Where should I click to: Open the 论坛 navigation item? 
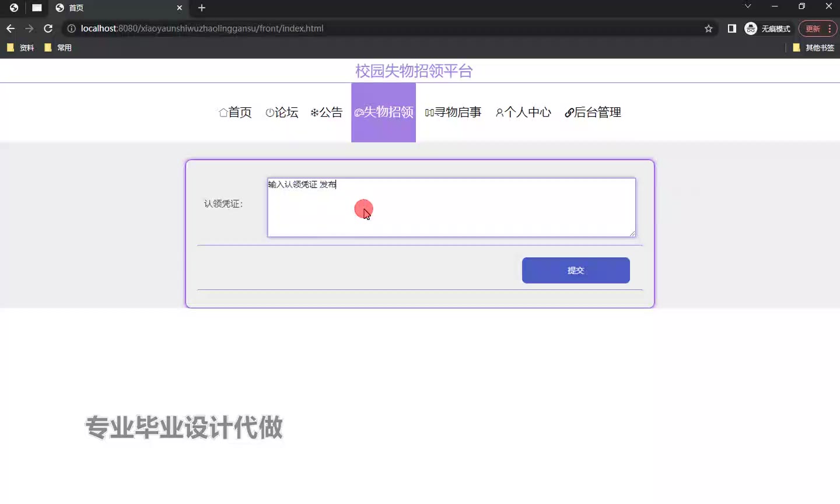(x=282, y=113)
